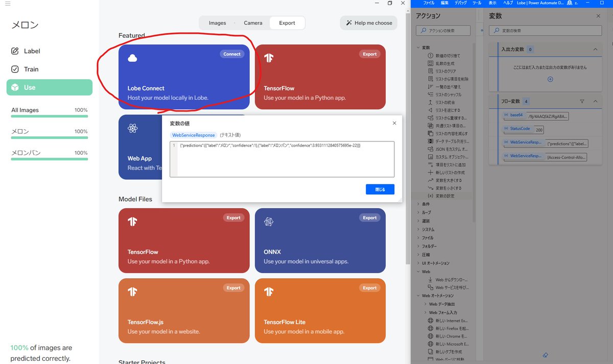
Task: Collapse the Web action group
Action: (418, 272)
